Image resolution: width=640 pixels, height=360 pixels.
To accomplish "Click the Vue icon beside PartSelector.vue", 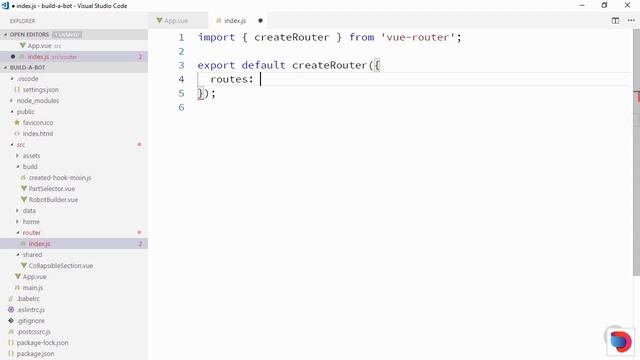I will click(24, 189).
